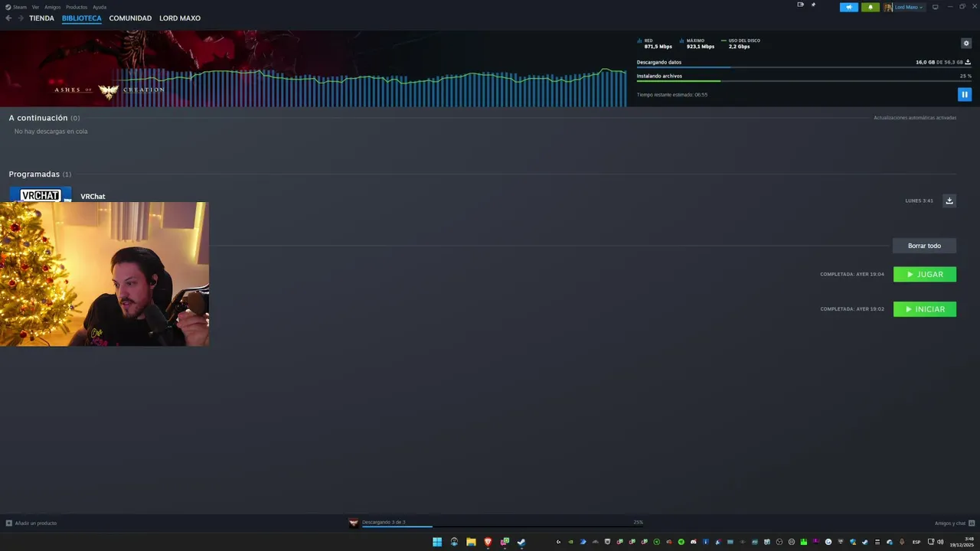980x551 pixels.
Task: Click the Spotify tray icon
Action: (x=681, y=542)
